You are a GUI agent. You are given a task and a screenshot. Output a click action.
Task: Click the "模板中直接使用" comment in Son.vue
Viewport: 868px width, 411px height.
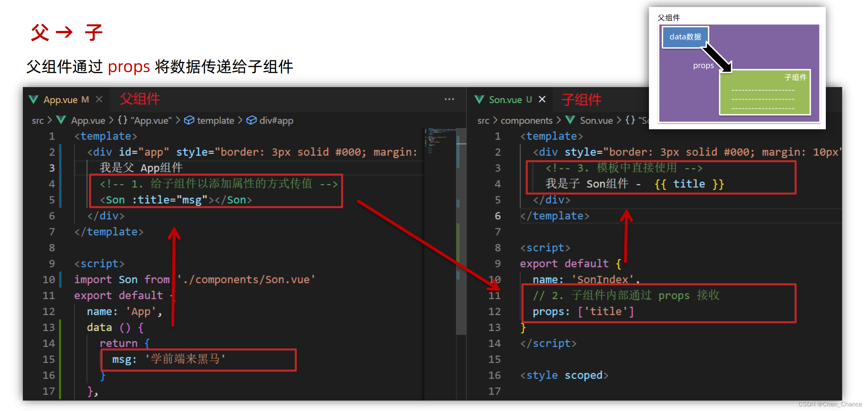(624, 168)
